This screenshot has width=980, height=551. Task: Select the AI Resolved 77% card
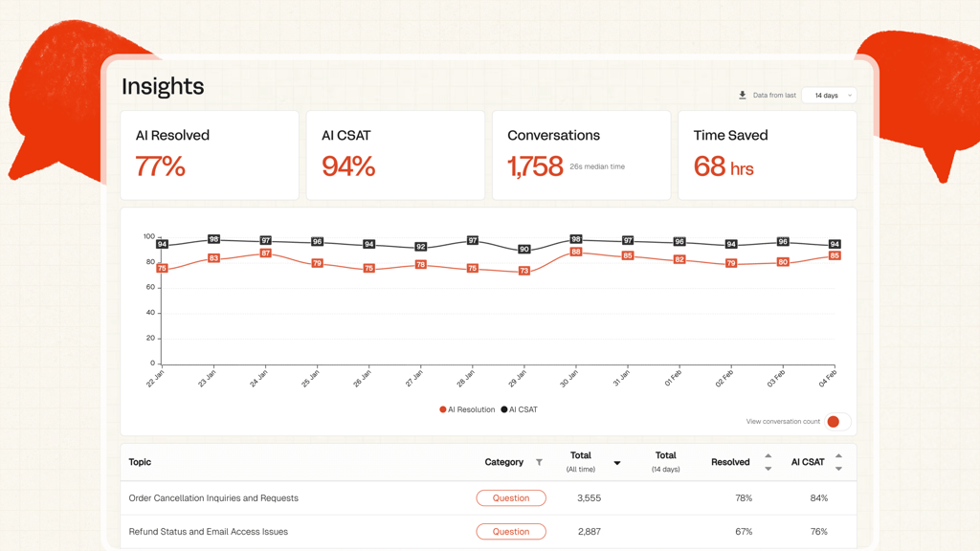tap(210, 156)
